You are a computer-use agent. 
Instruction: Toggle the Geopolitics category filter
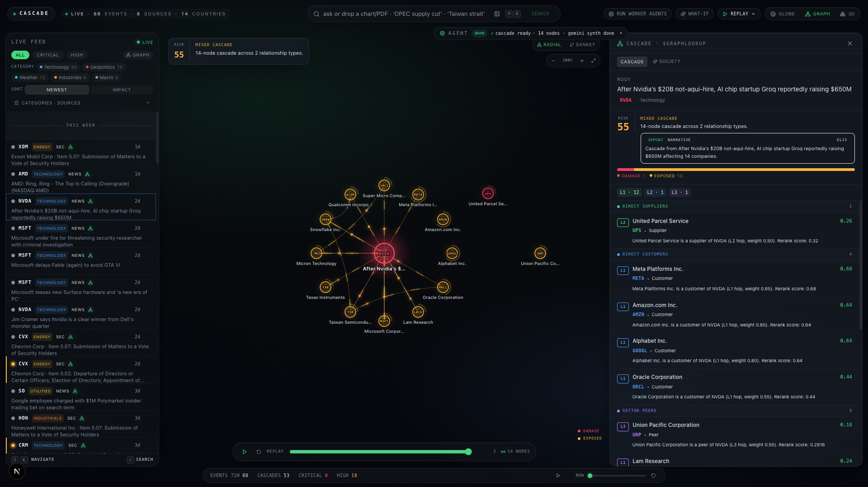click(x=104, y=67)
